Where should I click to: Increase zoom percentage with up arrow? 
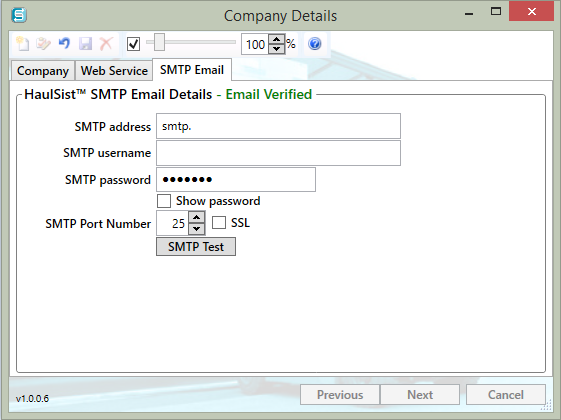tap(277, 39)
